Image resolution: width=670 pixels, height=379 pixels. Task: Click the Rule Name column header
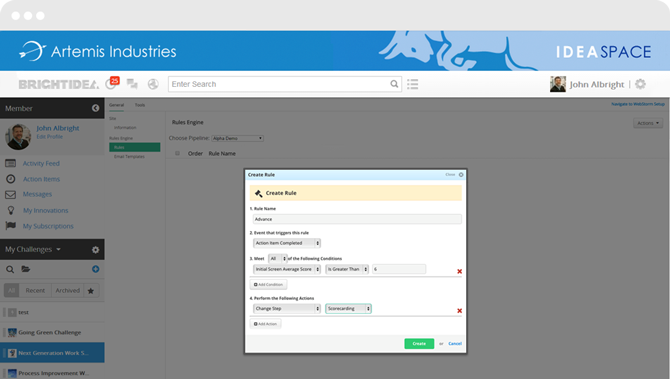(x=222, y=153)
